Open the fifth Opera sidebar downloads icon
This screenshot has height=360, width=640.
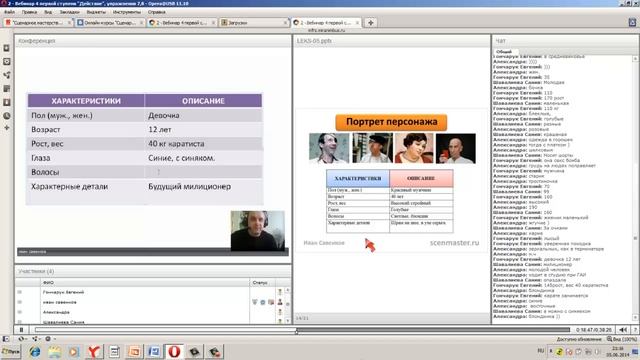pyautogui.click(x=7, y=102)
